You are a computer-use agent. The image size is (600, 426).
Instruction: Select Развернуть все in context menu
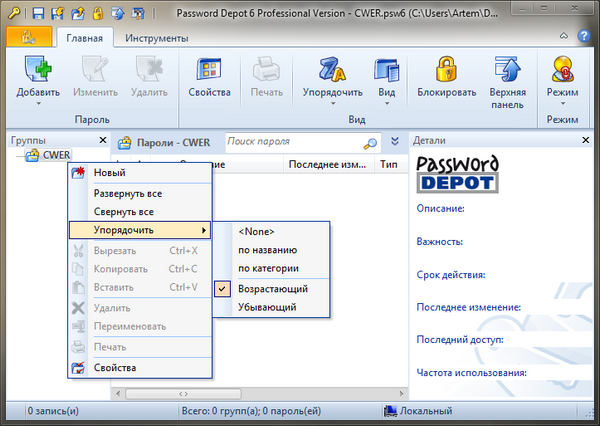click(128, 193)
